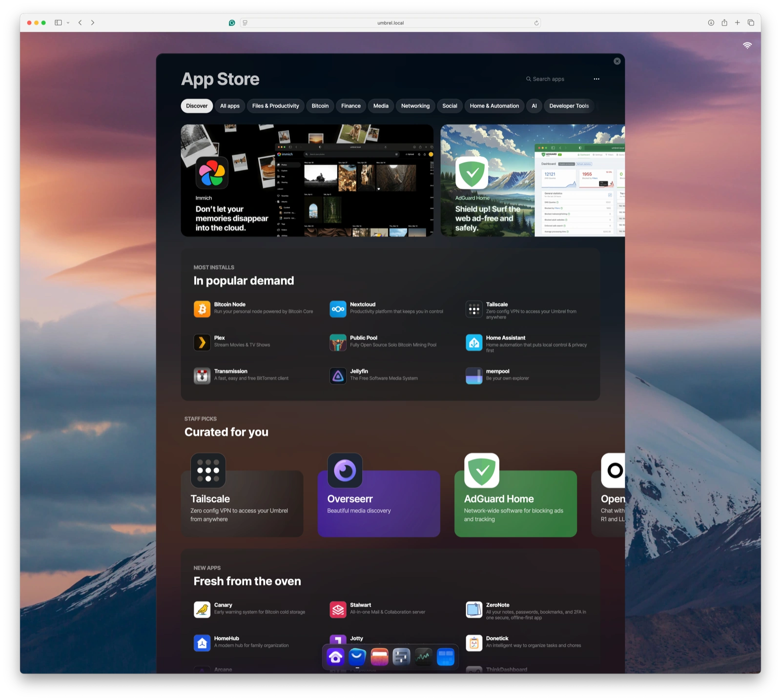The image size is (781, 700).
Task: Click the Nextcloud app icon
Action: tap(338, 309)
